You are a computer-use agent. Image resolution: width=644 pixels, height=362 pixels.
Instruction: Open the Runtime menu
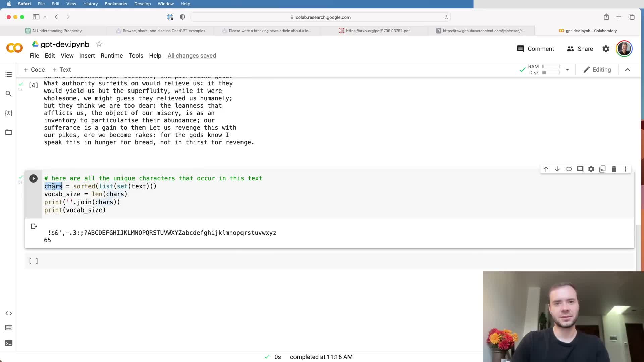(112, 56)
